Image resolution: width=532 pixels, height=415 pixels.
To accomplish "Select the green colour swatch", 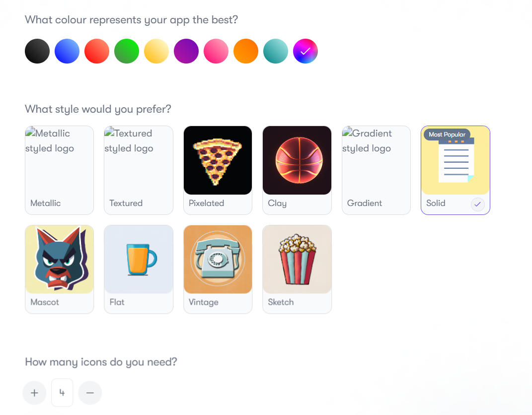I will click(127, 51).
